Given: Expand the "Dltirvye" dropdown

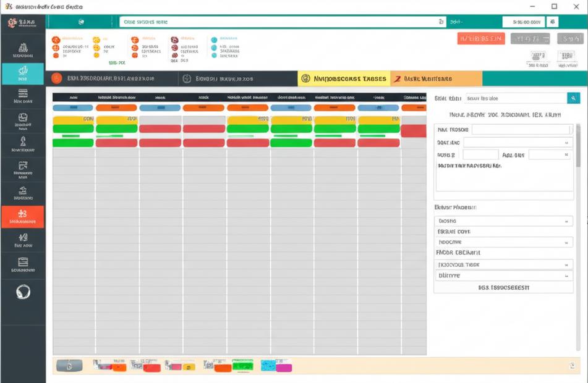Looking at the screenshot, I should coord(503,276).
